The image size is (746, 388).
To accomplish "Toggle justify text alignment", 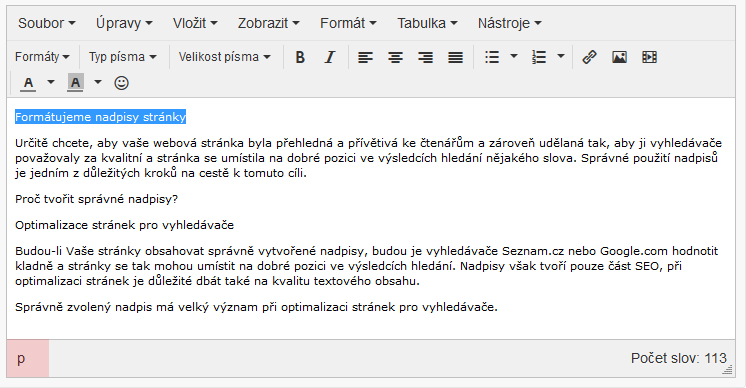I will coord(455,57).
